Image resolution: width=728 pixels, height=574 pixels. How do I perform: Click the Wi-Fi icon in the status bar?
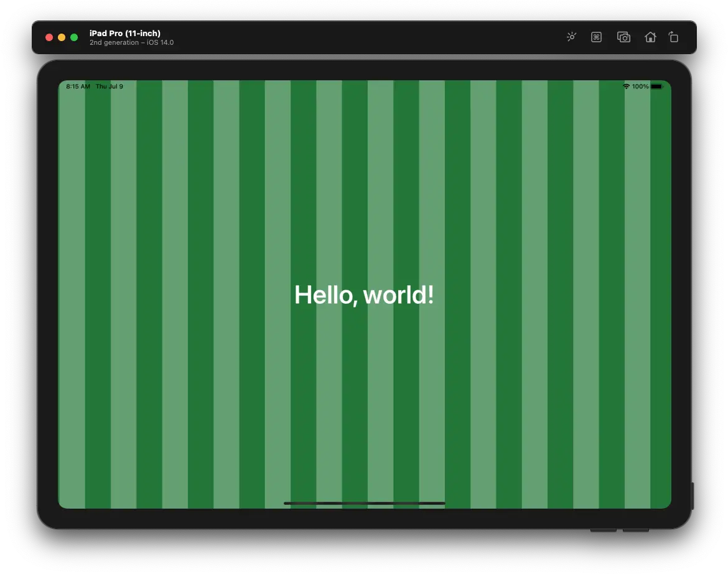point(627,86)
